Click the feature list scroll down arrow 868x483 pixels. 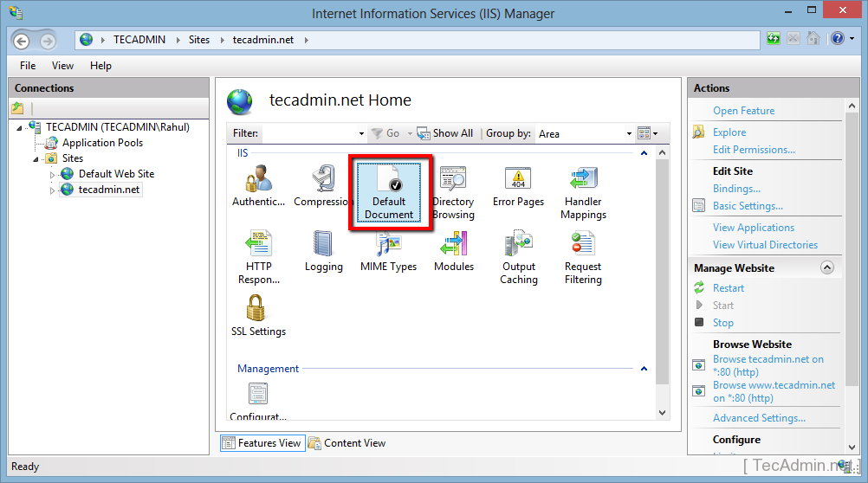click(x=662, y=413)
